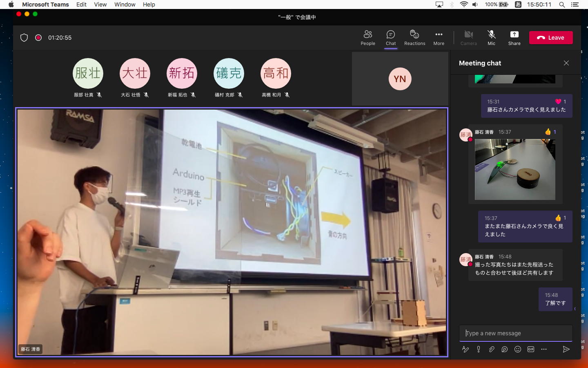
Task: Close the Meeting chat panel
Action: (x=566, y=63)
